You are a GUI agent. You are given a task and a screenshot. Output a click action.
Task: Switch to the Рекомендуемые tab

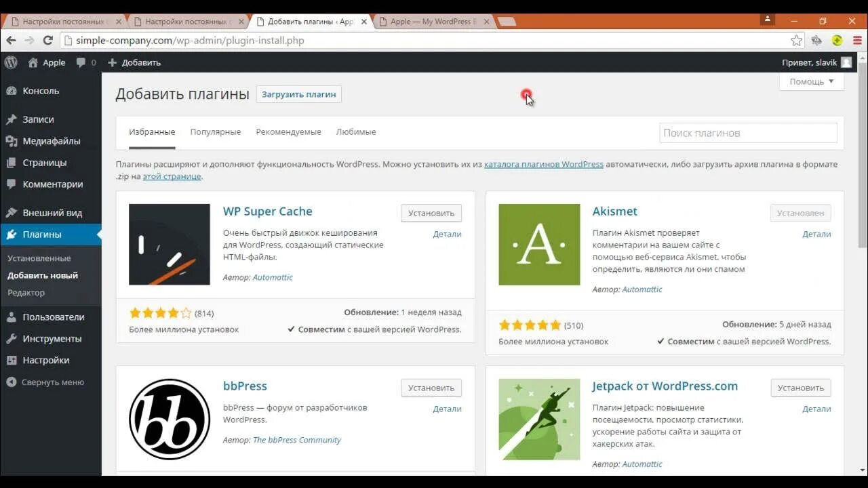pos(288,132)
